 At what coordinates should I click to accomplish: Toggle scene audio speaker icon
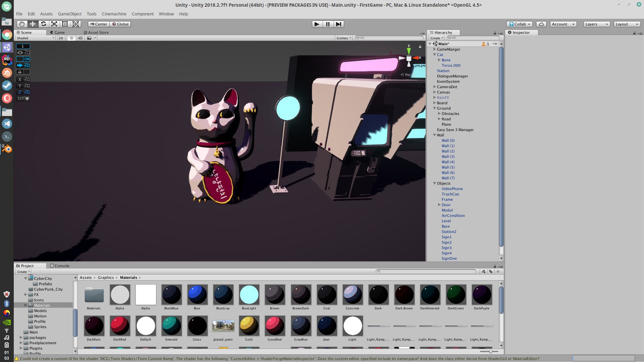(x=80, y=38)
